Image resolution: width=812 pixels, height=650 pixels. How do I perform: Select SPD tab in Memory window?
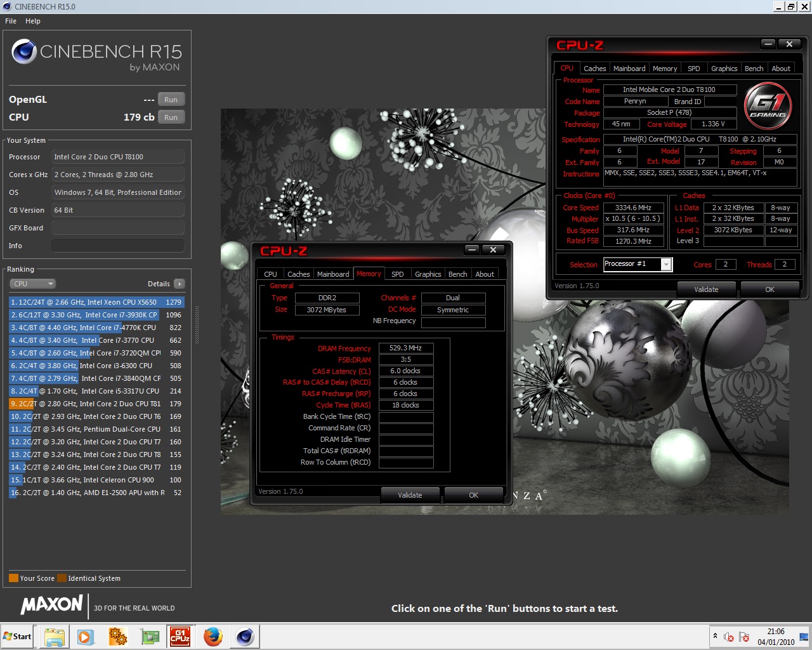(x=398, y=274)
